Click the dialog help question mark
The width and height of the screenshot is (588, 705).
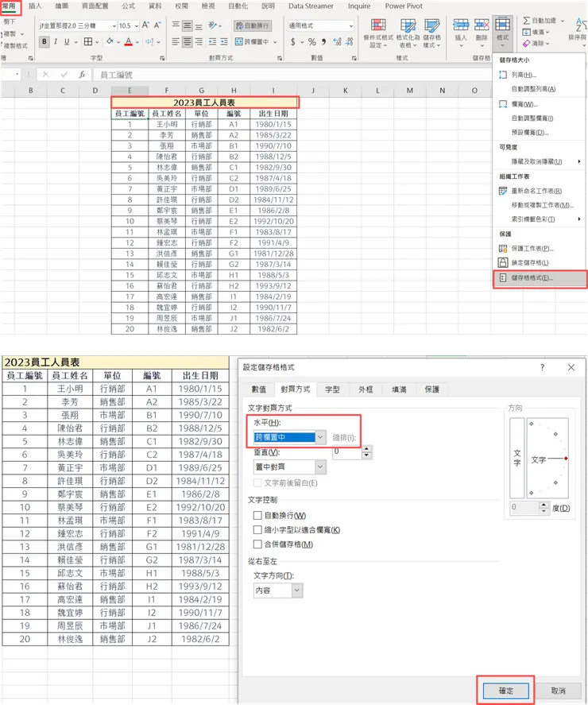(542, 367)
